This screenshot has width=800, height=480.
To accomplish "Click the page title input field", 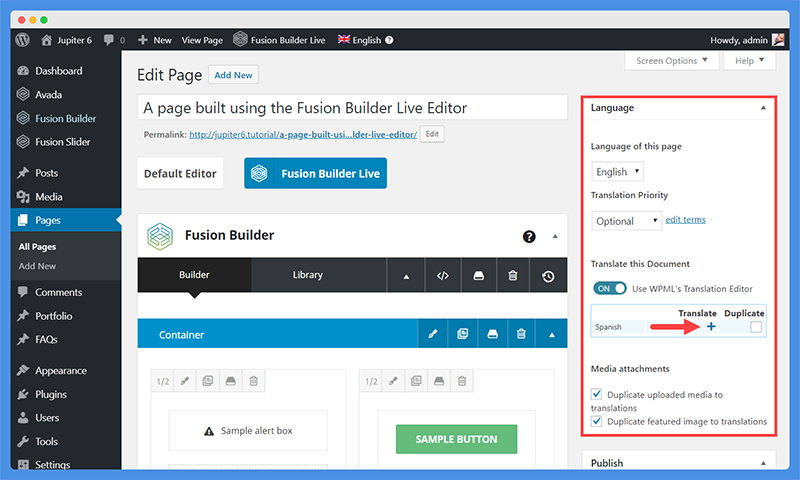I will (x=352, y=108).
